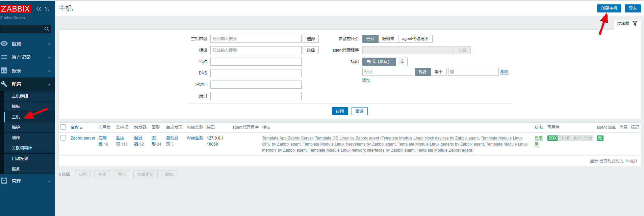Open the 自动发现 submenu item

click(20, 159)
